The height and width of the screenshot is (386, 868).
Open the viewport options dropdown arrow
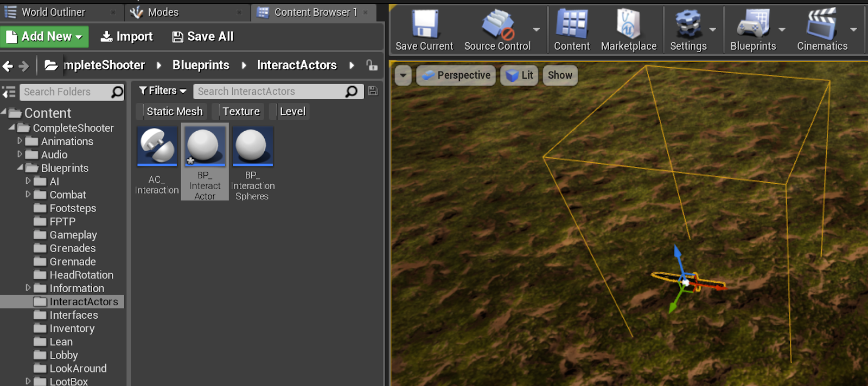click(x=403, y=75)
